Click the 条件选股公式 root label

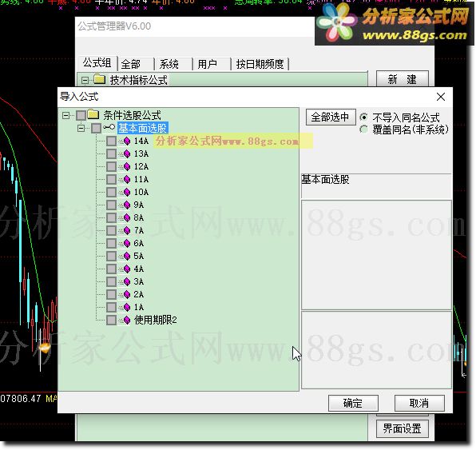tap(132, 115)
